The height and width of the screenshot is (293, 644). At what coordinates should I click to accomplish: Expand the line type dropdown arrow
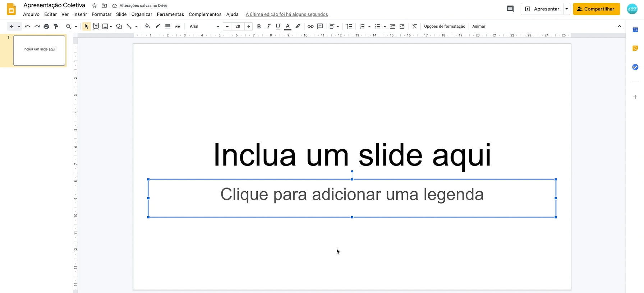(x=136, y=26)
